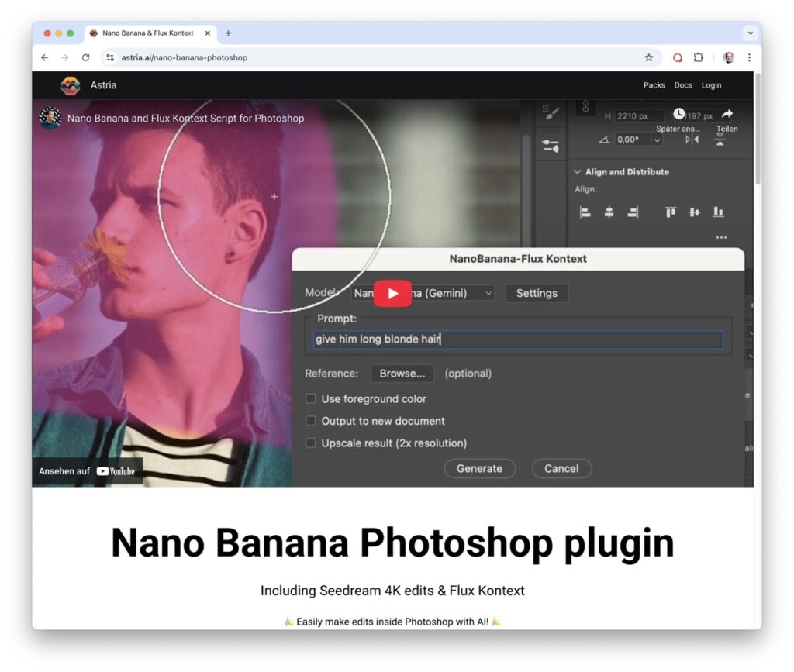Open the YouTube channel avatar
This screenshot has height=672, width=794.
pos(50,119)
